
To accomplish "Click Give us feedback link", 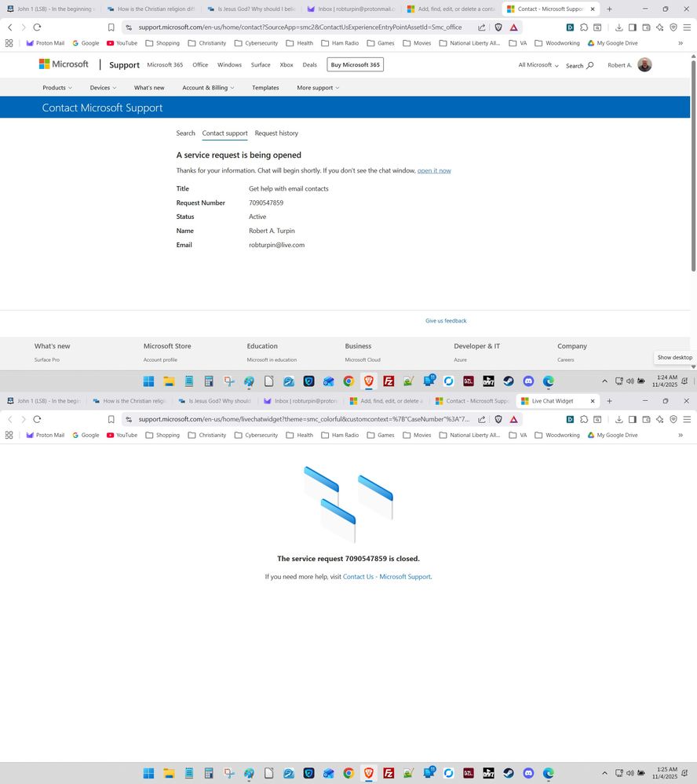I will coord(446,320).
